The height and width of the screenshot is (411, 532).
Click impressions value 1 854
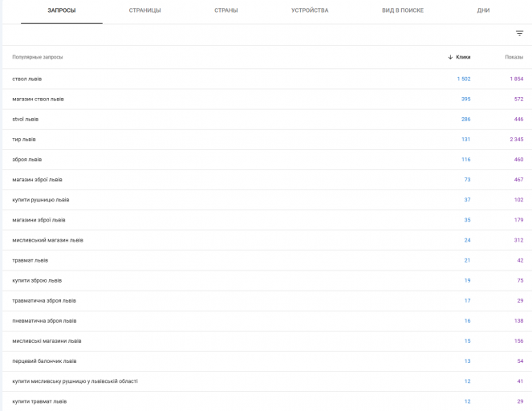[517, 79]
